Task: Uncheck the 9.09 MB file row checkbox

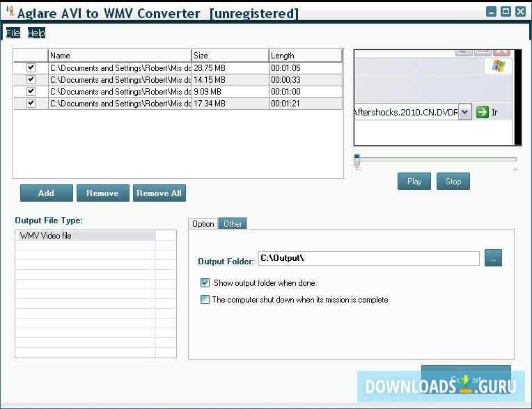Action: (31, 92)
